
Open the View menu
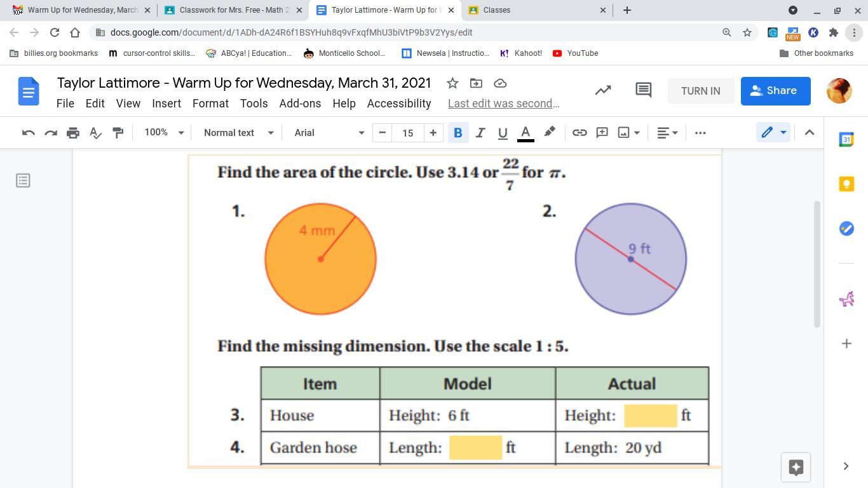point(128,104)
